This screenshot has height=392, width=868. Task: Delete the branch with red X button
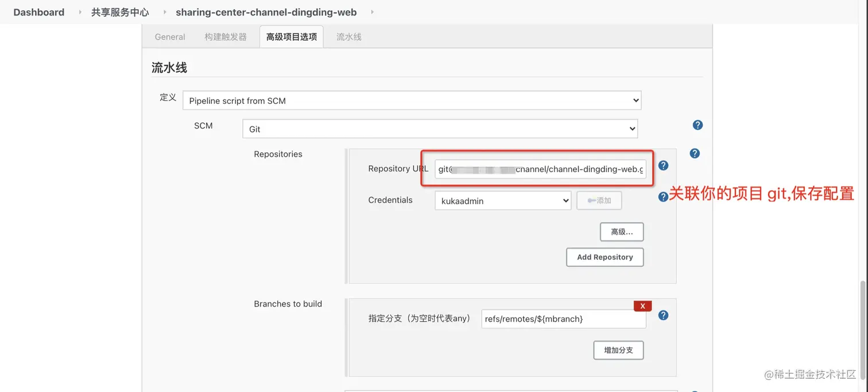642,306
